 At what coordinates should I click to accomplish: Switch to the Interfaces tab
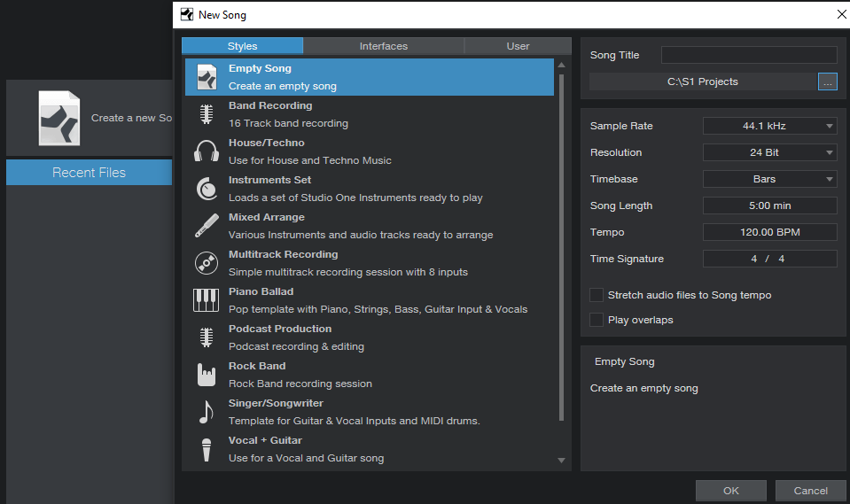click(383, 46)
